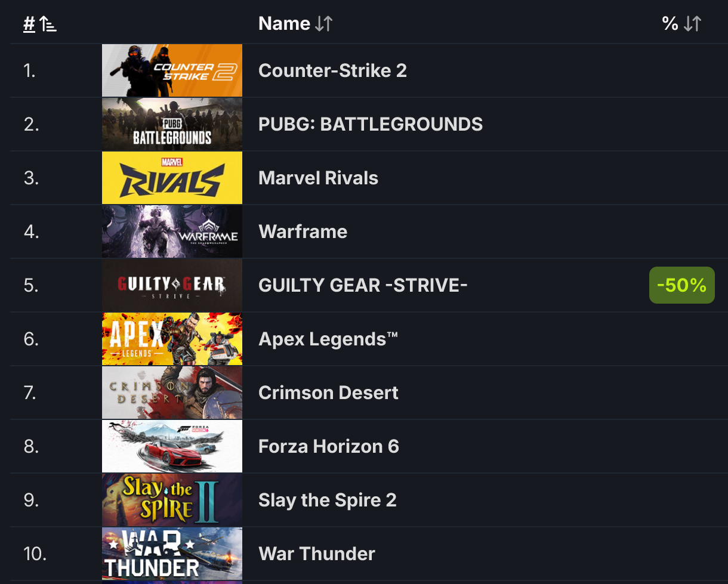This screenshot has width=728, height=584.
Task: Select the Counter-Strike 2 name text
Action: click(332, 70)
